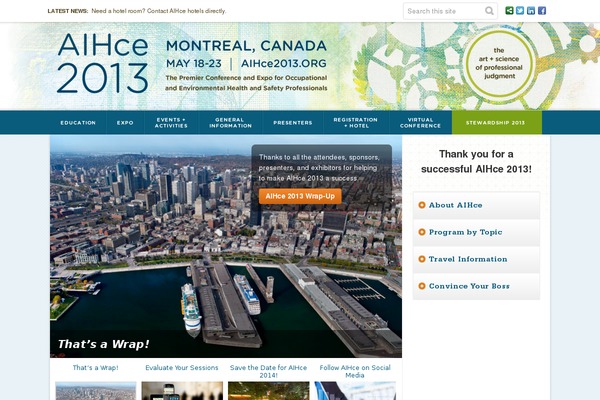This screenshot has width=600, height=400.
Task: Click the Save the Date 2014 thumbnail
Action: coord(269,391)
